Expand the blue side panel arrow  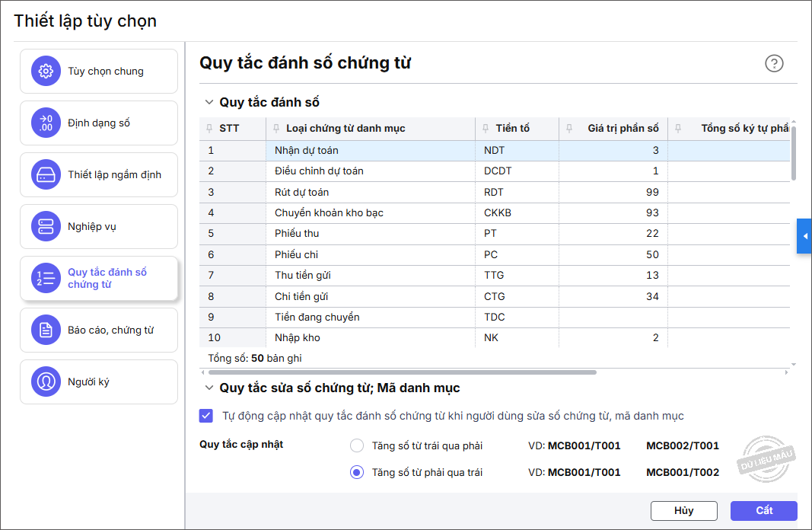(804, 237)
